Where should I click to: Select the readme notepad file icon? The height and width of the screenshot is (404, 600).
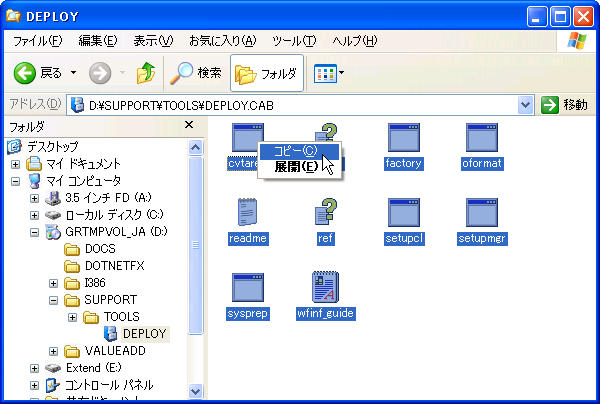(248, 212)
